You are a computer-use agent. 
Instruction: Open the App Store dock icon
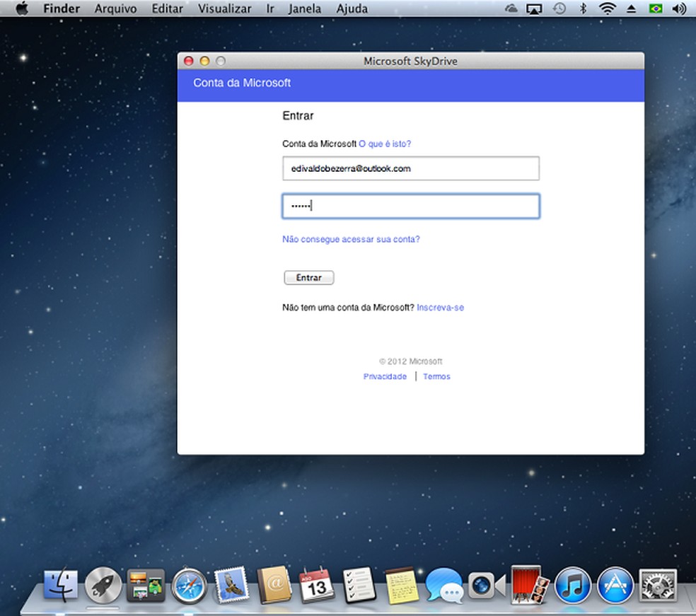(x=615, y=586)
